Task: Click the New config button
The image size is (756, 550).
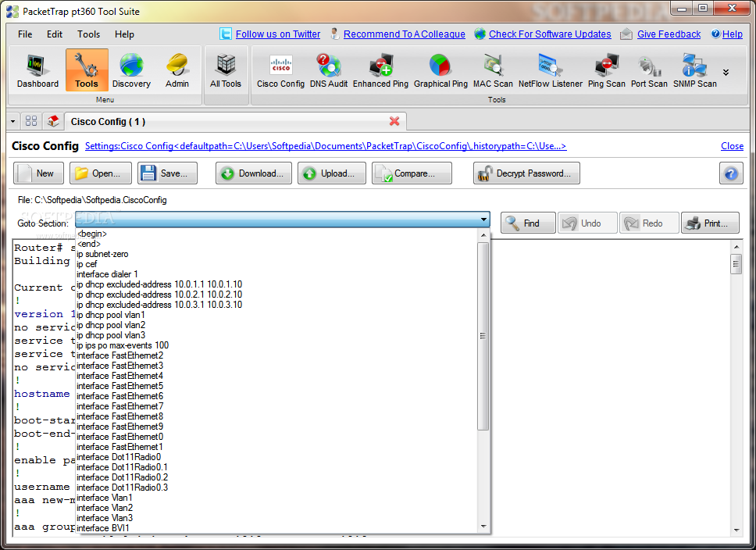Action: point(38,173)
